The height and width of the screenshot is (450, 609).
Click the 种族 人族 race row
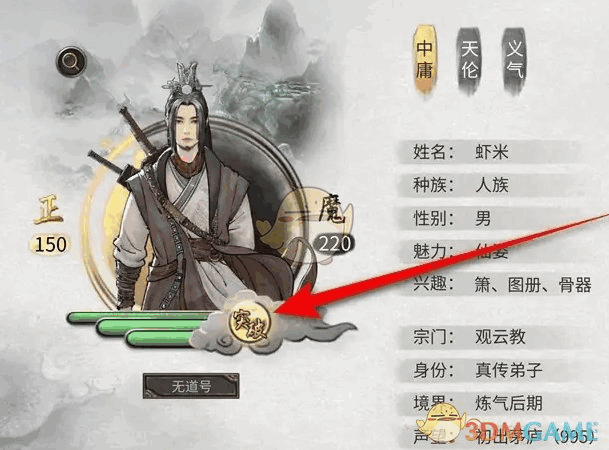coord(491,185)
